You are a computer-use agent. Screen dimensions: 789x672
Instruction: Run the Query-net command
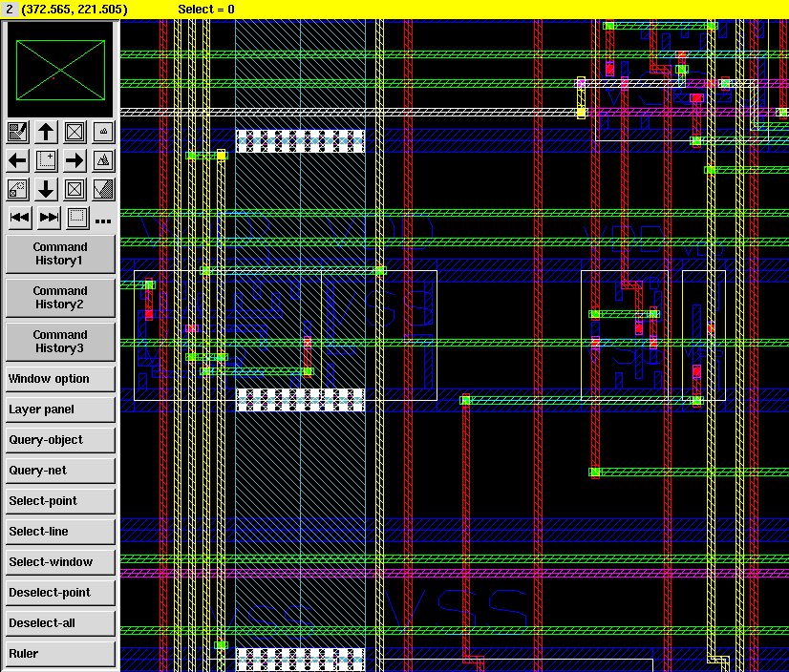pyautogui.click(x=60, y=471)
